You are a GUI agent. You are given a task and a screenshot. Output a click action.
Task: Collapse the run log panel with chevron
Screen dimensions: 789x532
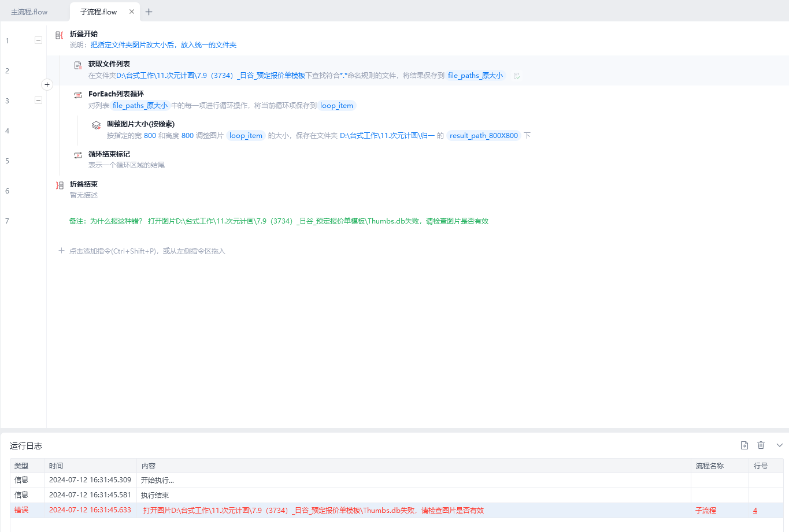[779, 445]
